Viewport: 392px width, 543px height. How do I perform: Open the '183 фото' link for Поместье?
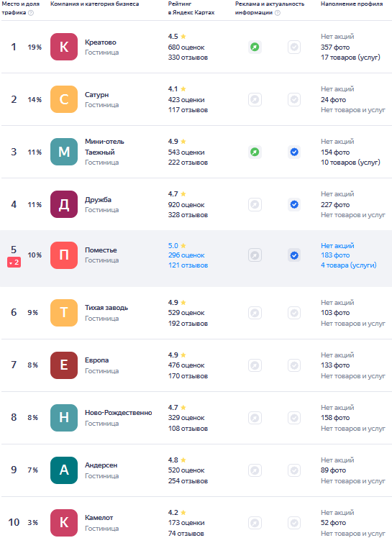click(x=335, y=255)
